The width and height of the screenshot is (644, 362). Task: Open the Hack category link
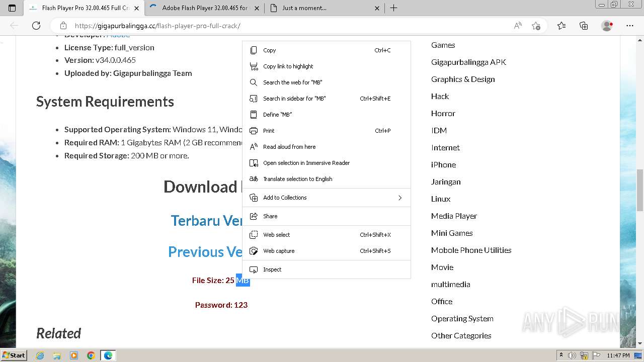pos(440,97)
